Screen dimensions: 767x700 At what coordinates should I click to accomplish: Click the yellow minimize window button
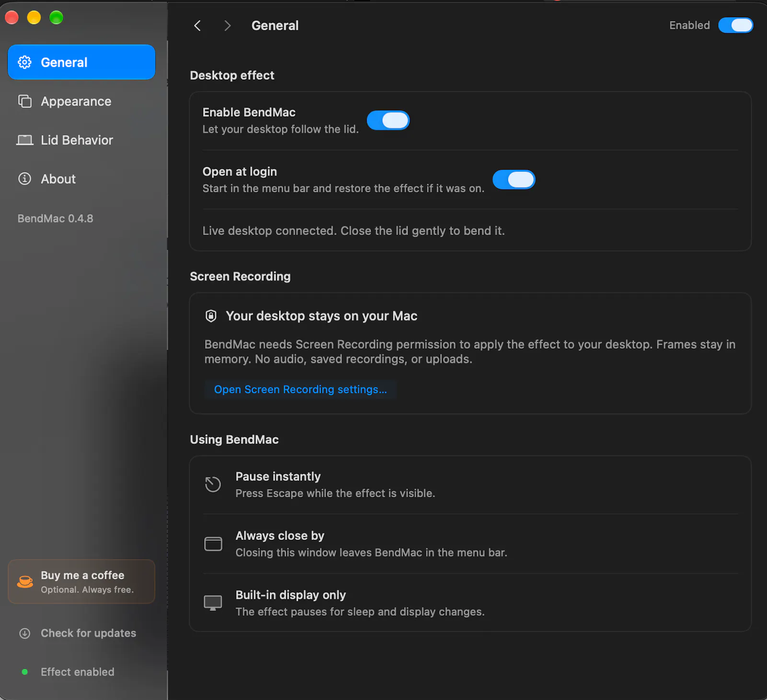(x=34, y=18)
